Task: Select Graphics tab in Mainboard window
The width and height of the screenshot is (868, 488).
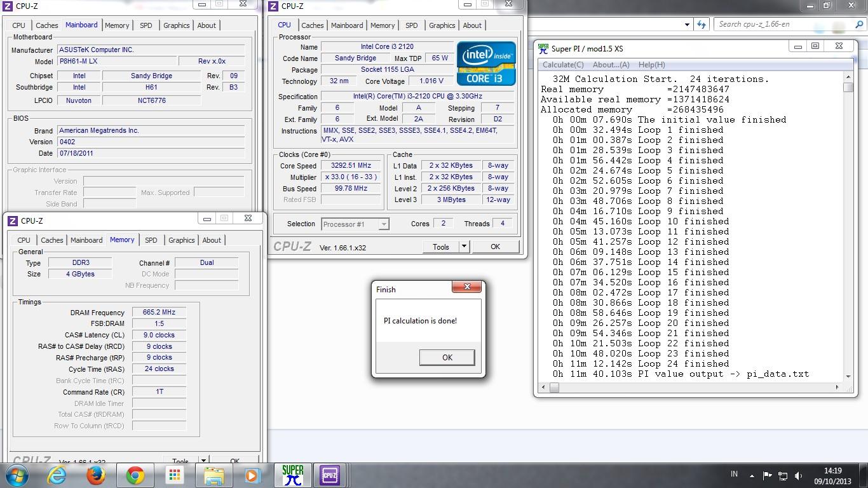Action: point(177,25)
